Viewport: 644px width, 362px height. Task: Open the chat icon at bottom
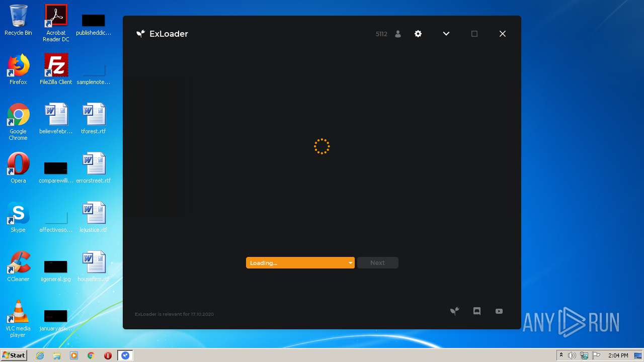(x=477, y=311)
